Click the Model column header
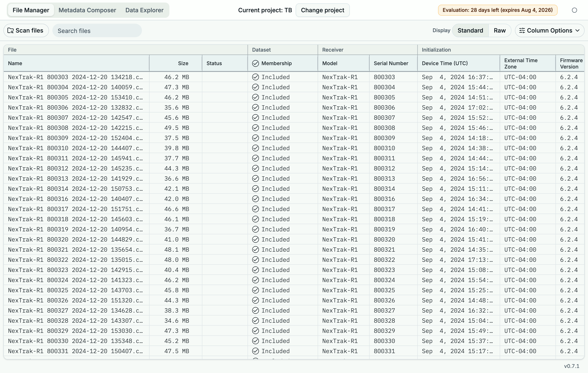This screenshot has height=373, width=588. tap(343, 63)
